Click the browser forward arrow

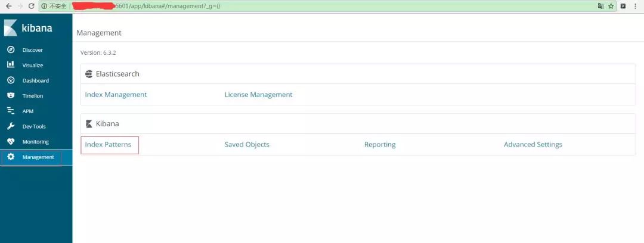(20, 6)
